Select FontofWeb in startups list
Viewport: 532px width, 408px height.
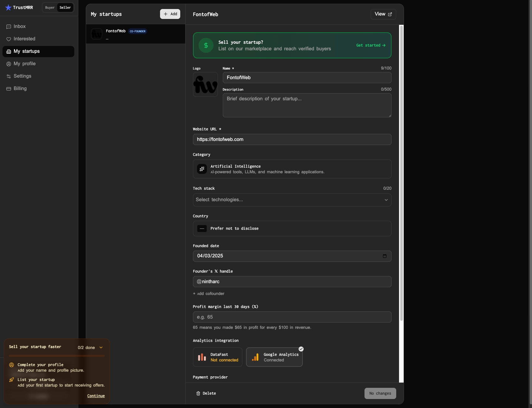click(135, 34)
